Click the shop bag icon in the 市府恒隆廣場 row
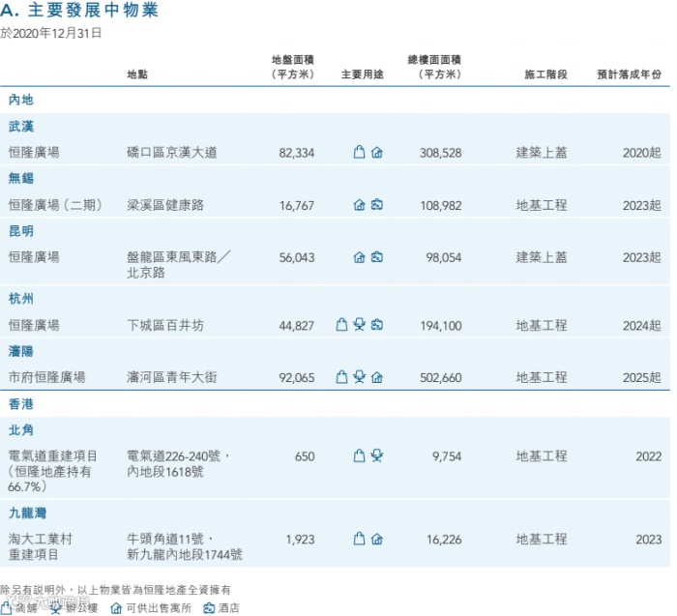This screenshot has height=616, width=677. click(341, 377)
